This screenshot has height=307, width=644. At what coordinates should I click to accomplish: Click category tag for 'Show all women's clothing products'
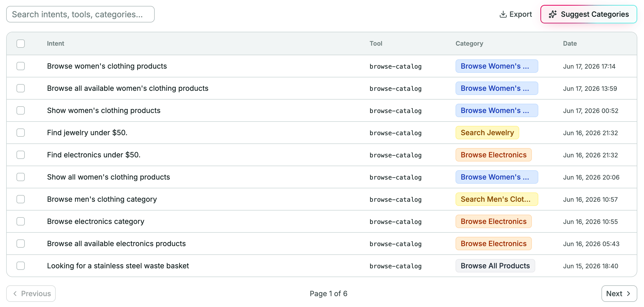pos(497,177)
